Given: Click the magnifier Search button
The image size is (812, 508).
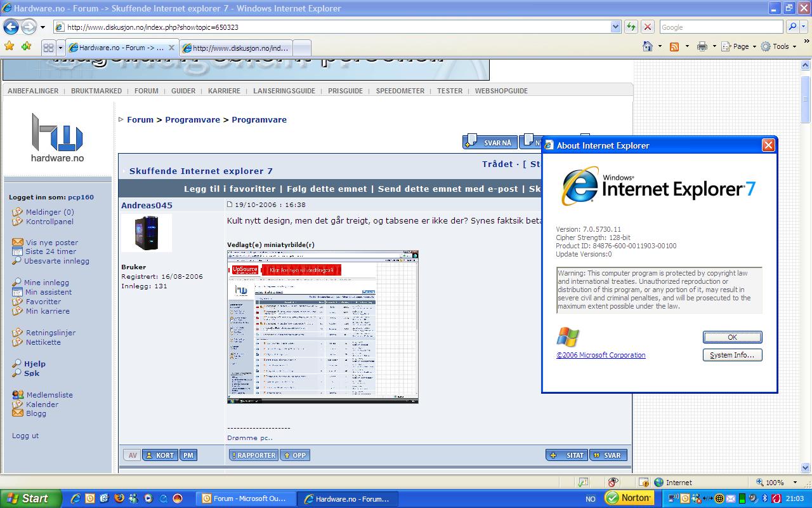Looking at the screenshot, I should (792, 27).
